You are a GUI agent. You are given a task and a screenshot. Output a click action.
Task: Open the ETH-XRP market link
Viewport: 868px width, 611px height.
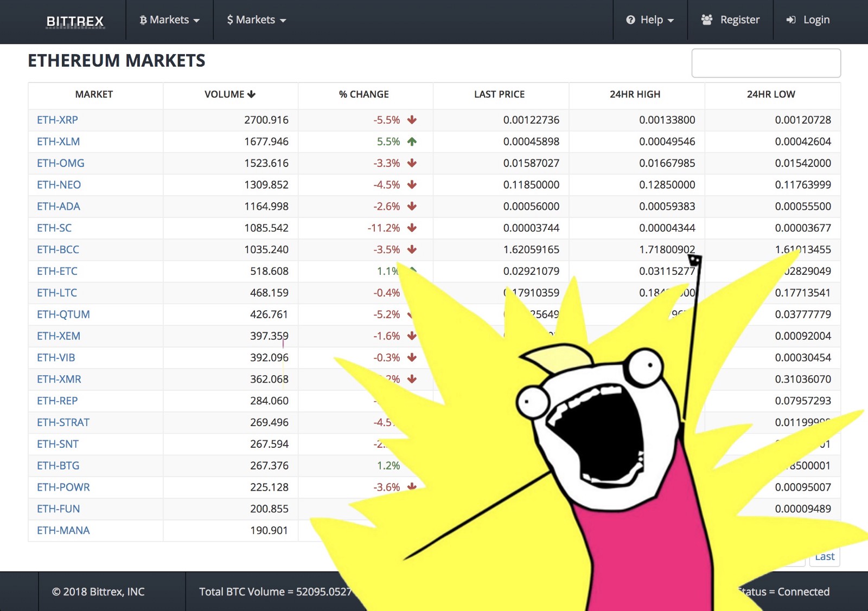tap(58, 120)
